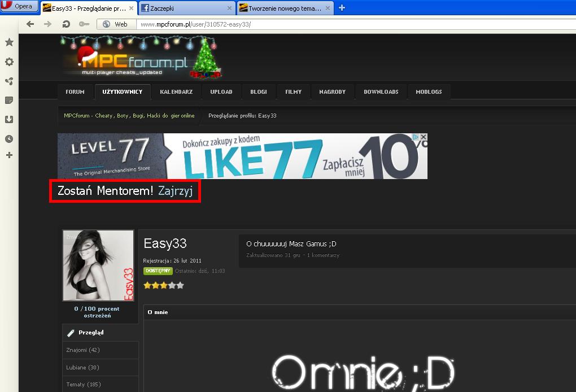Click the O mnie section header
Image resolution: width=576 pixels, height=392 pixels.
[x=158, y=312]
